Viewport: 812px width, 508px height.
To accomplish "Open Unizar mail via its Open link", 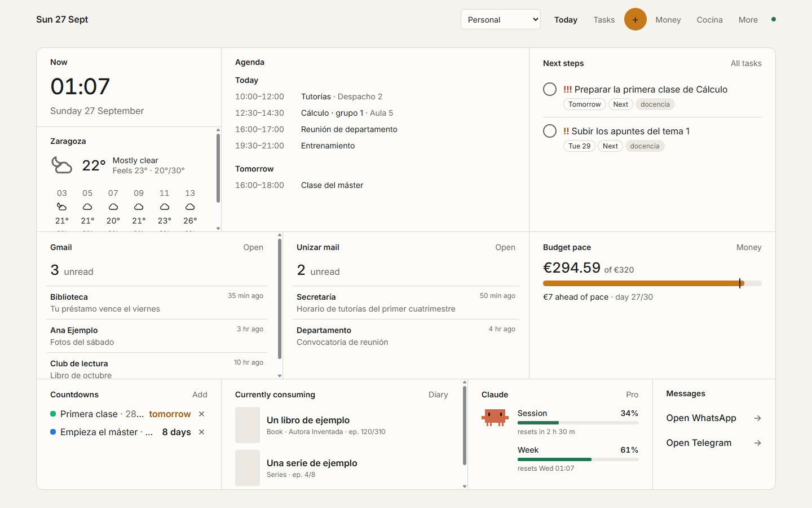I will click(505, 247).
